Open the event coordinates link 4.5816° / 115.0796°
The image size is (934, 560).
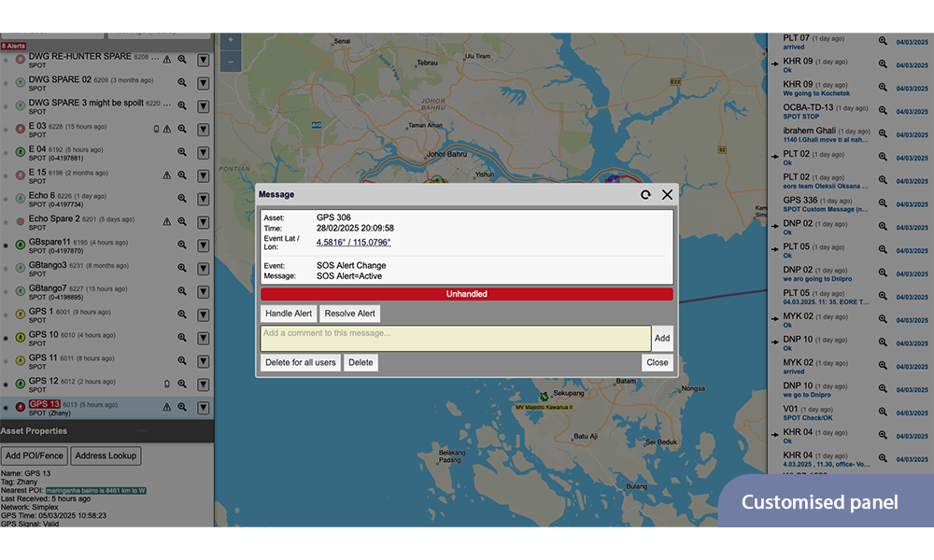pos(353,243)
